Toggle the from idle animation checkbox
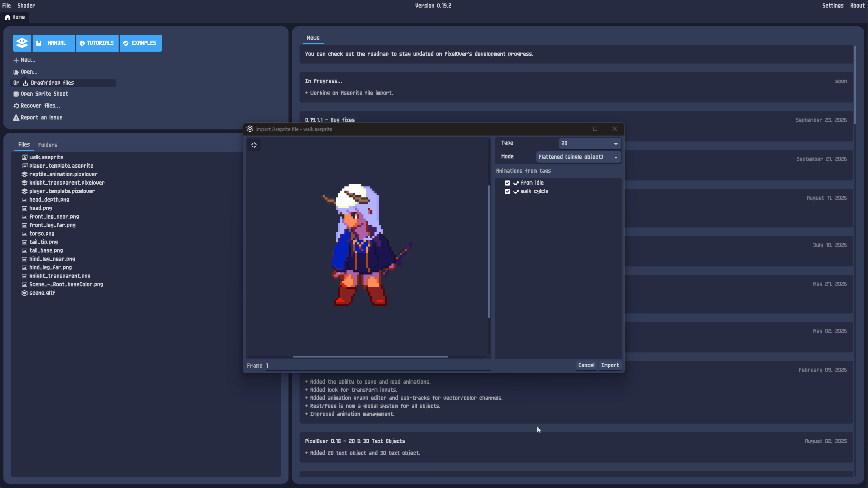The width and height of the screenshot is (868, 488). (507, 183)
